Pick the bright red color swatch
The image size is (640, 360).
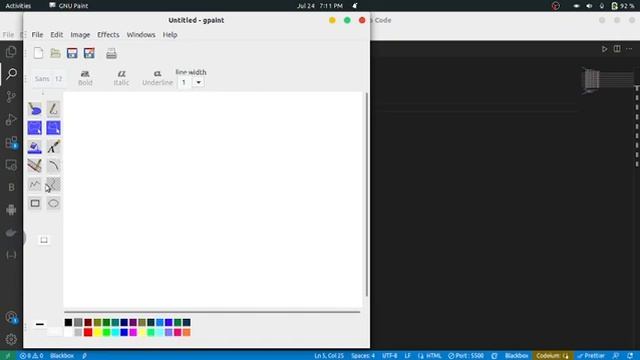88,332
